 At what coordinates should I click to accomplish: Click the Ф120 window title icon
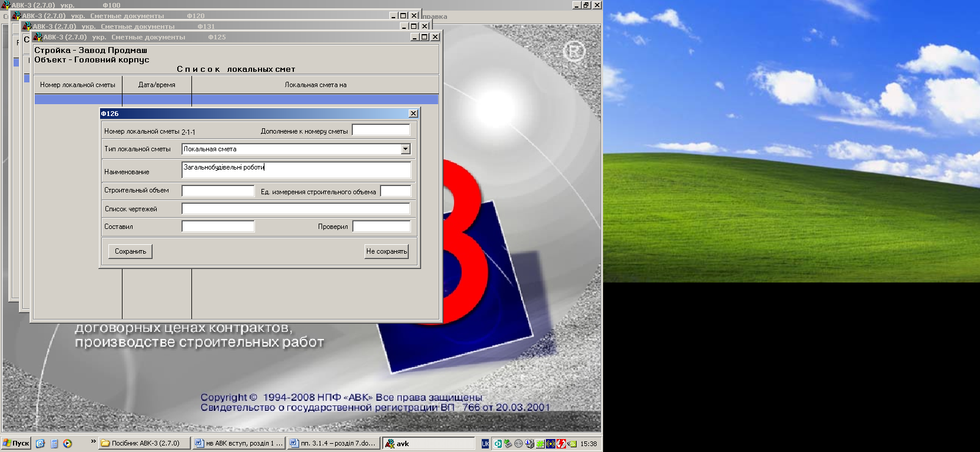tap(16, 15)
